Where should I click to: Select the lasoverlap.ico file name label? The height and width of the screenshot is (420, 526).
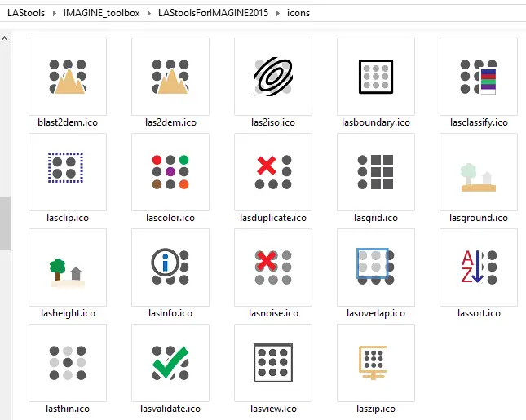376,313
